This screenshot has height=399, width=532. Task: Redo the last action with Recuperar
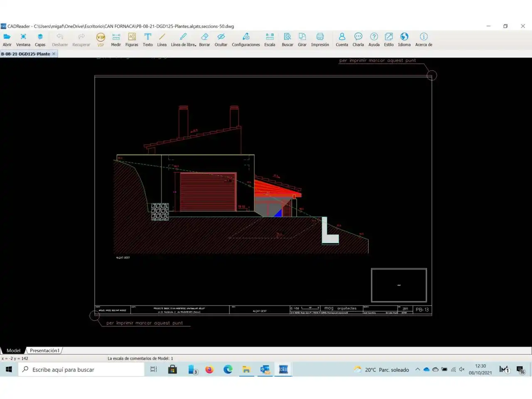pos(81,39)
